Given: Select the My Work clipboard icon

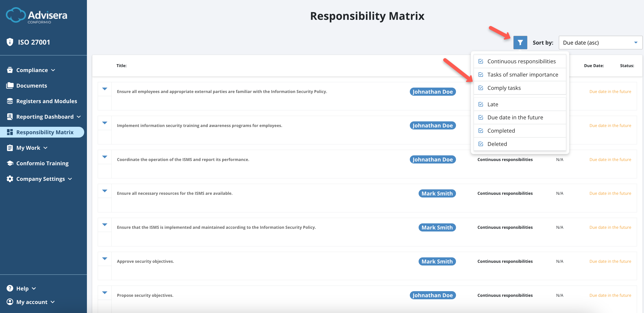Looking at the screenshot, I should 9,147.
